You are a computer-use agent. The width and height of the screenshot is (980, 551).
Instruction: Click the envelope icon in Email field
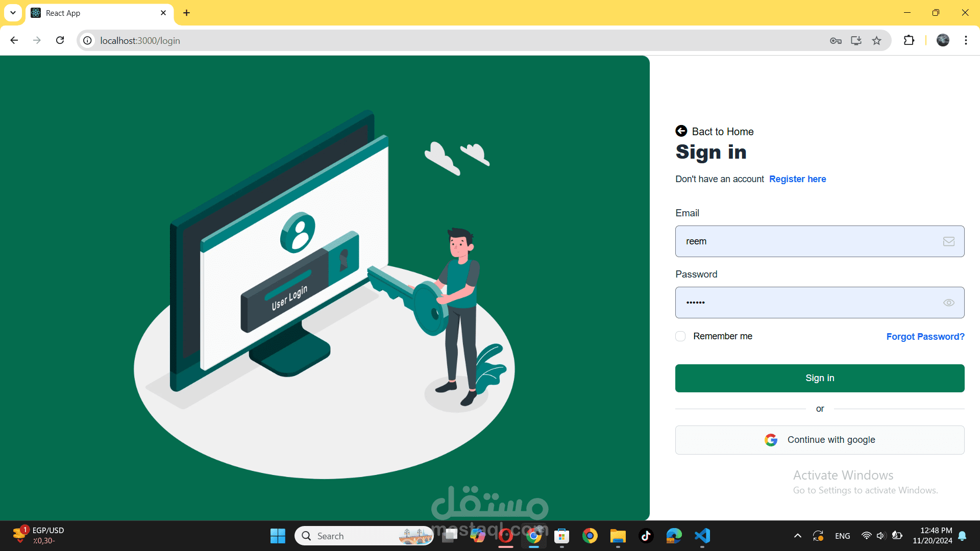(x=948, y=241)
